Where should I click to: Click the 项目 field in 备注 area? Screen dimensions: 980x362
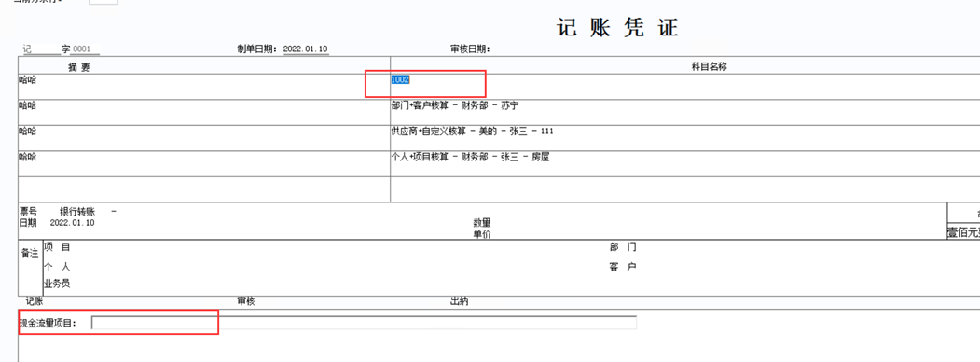point(57,247)
